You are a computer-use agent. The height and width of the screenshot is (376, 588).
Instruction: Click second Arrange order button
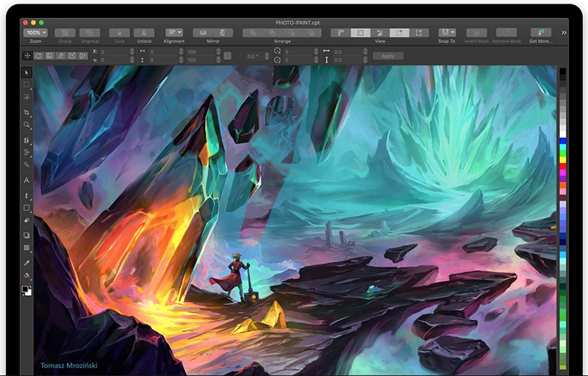click(x=272, y=32)
